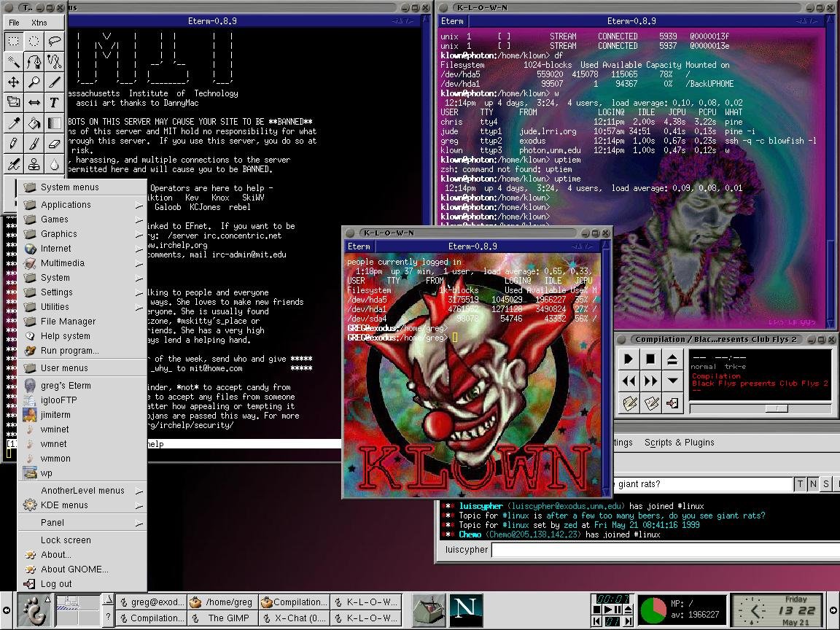The height and width of the screenshot is (630, 840).
Task: Click the X-Chat message input field
Action: (665, 550)
